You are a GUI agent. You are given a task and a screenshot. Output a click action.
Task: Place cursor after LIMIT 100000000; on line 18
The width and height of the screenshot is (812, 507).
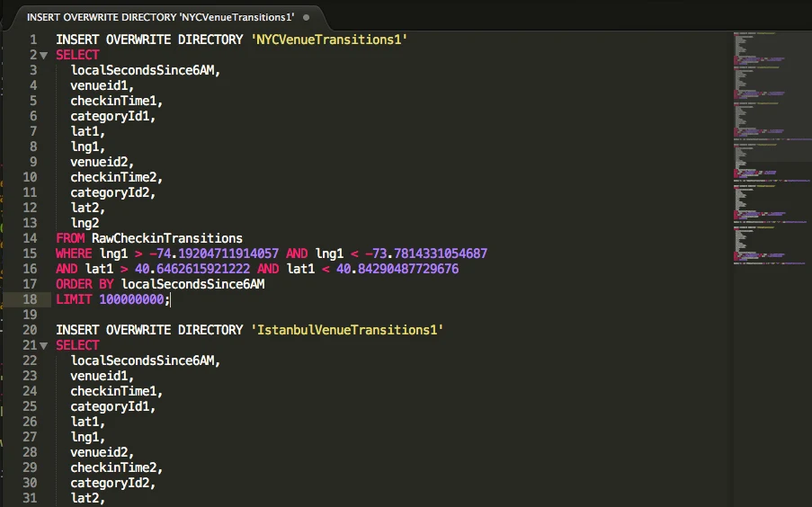point(170,298)
